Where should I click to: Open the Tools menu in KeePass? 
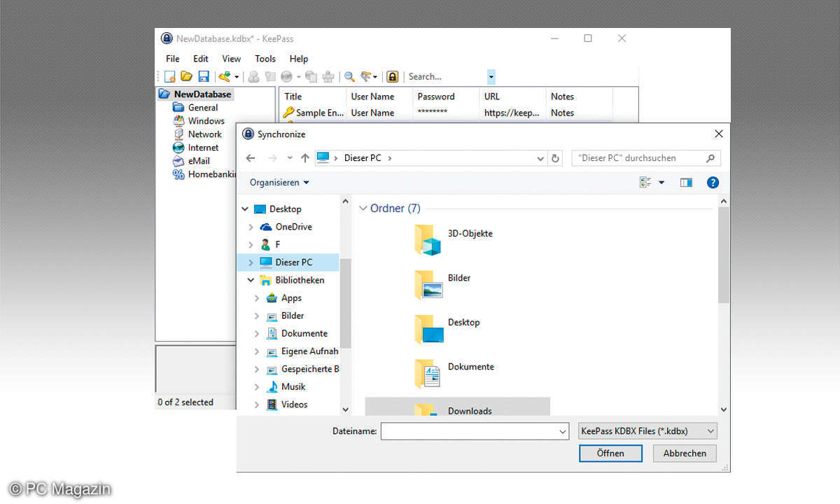point(265,59)
